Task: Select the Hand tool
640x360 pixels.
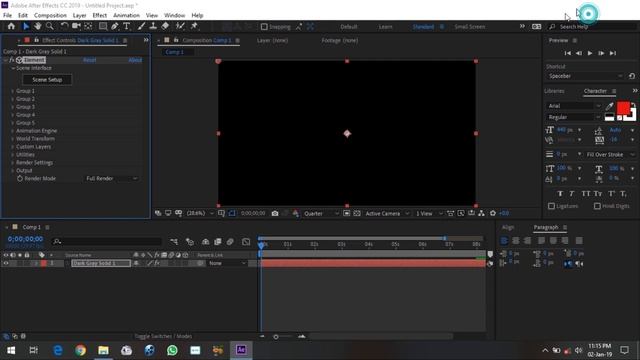Action: (38, 26)
